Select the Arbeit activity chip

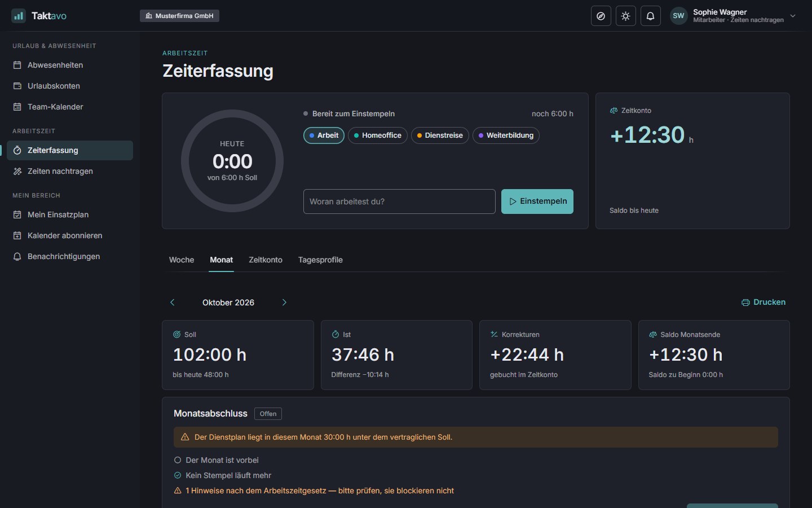coord(324,135)
